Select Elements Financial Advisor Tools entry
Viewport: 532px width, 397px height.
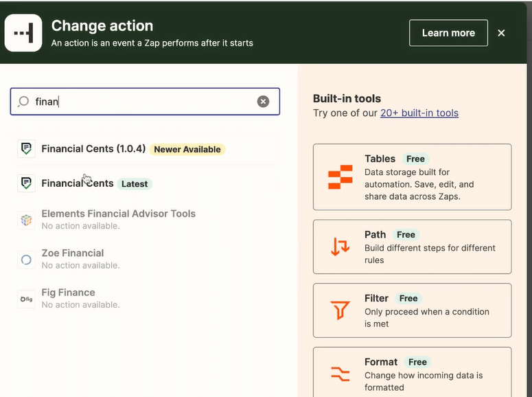pyautogui.click(x=145, y=220)
